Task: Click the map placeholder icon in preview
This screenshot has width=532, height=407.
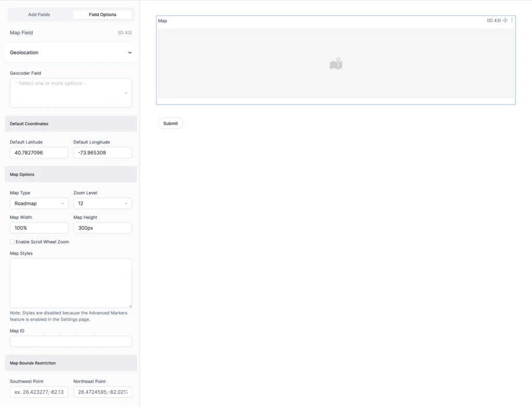Action: (x=336, y=64)
